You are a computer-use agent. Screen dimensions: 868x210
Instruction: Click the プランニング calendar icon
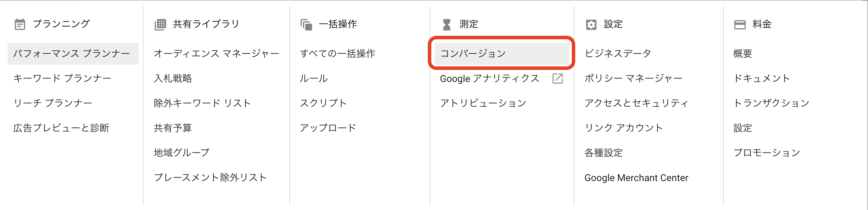tap(20, 24)
